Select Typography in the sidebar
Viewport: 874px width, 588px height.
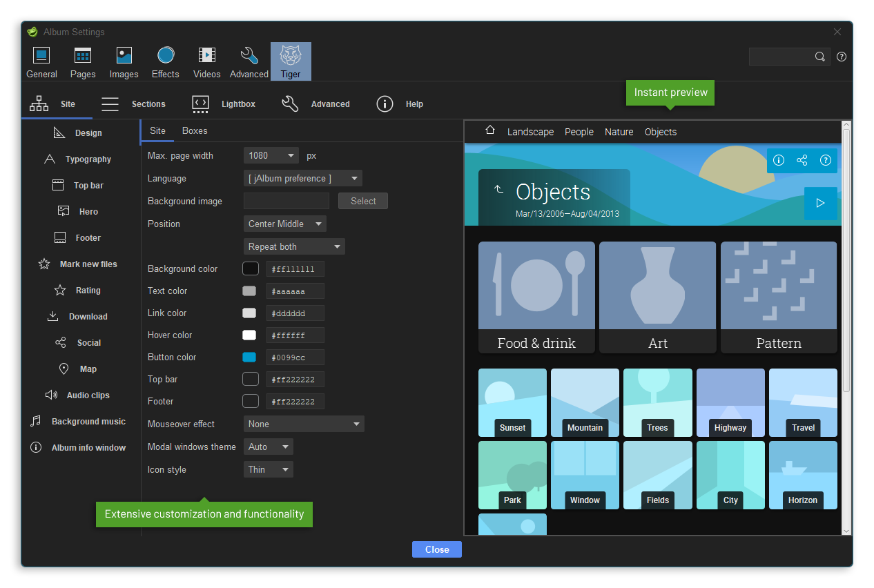(x=78, y=159)
